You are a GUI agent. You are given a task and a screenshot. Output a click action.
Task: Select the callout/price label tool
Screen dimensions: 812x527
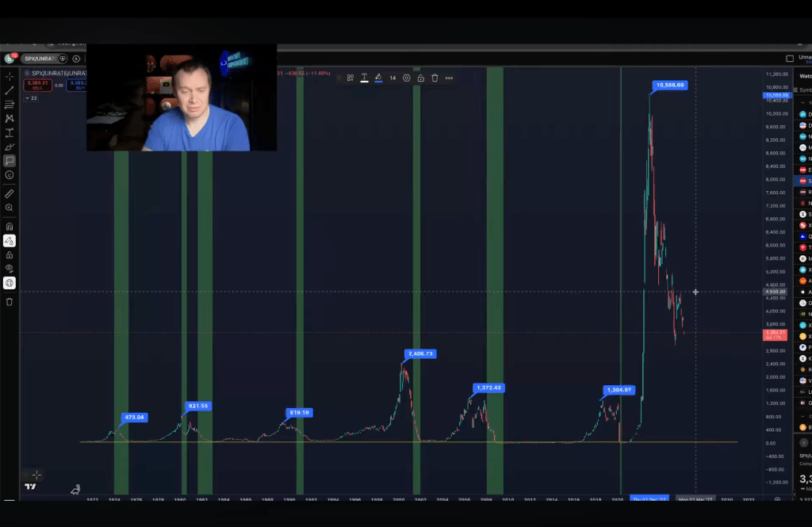point(10,161)
